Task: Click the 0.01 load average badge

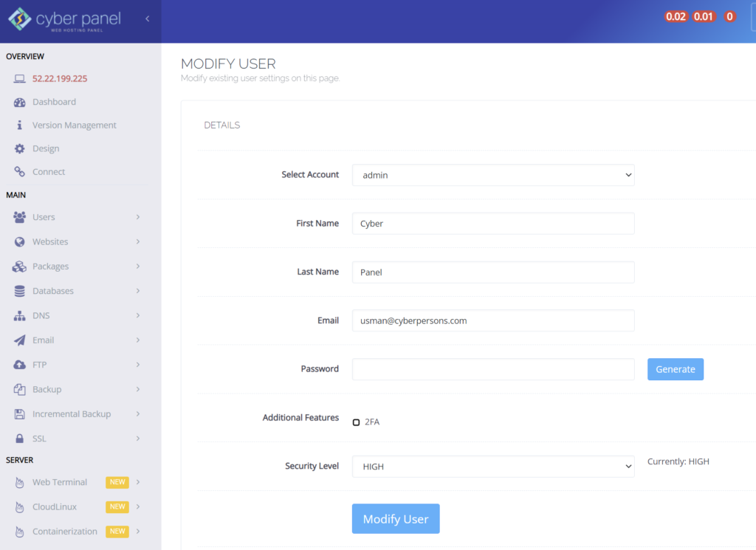Action: (703, 17)
